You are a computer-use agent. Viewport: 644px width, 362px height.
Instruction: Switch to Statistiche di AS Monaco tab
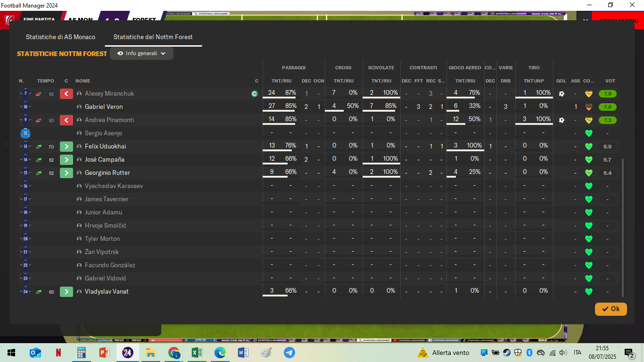[60, 37]
